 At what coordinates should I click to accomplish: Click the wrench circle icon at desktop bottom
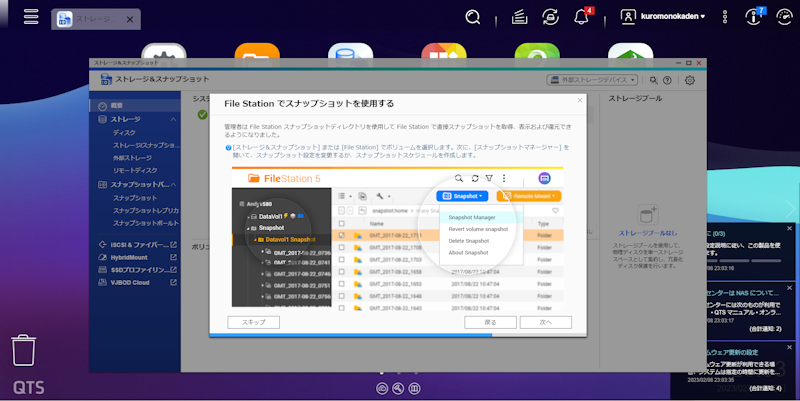click(398, 389)
